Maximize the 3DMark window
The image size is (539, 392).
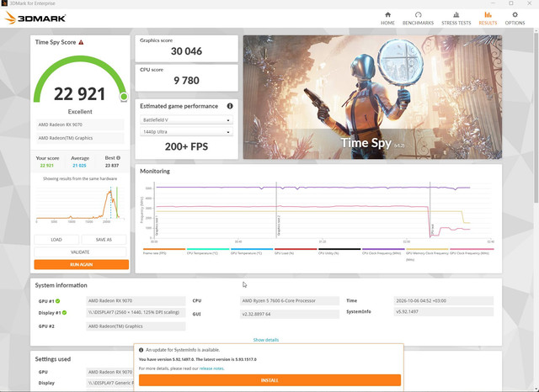click(511, 3)
